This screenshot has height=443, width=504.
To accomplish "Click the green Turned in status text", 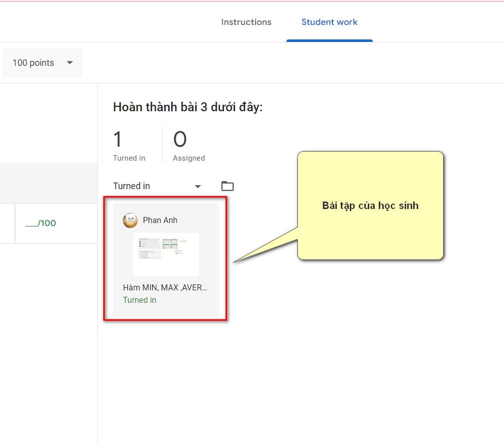I will point(139,300).
